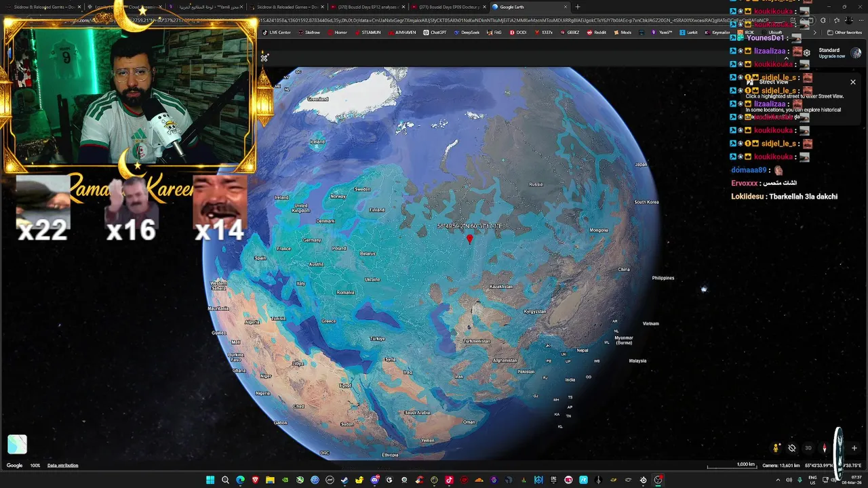Open the Other favorites folder
868x488 pixels.
844,33
